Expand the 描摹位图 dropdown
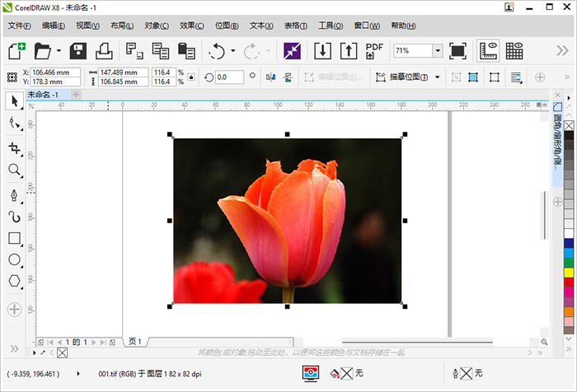This screenshot has height=392, width=577. tap(436, 77)
